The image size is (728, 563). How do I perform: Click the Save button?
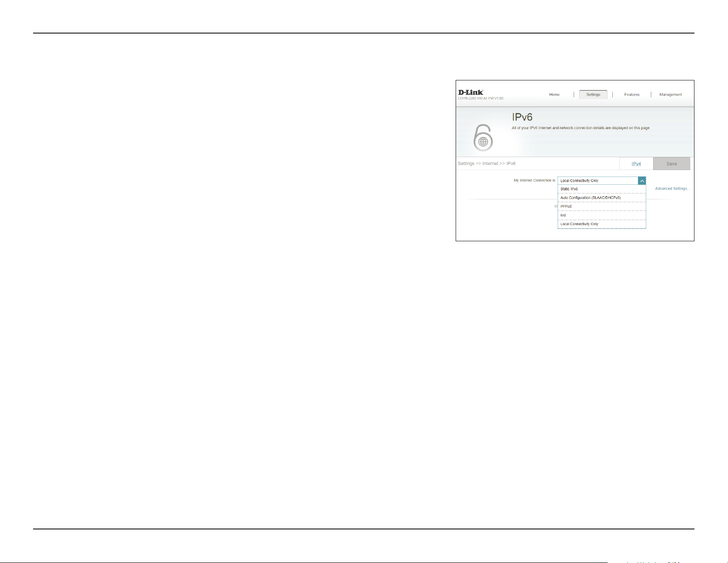coord(672,164)
